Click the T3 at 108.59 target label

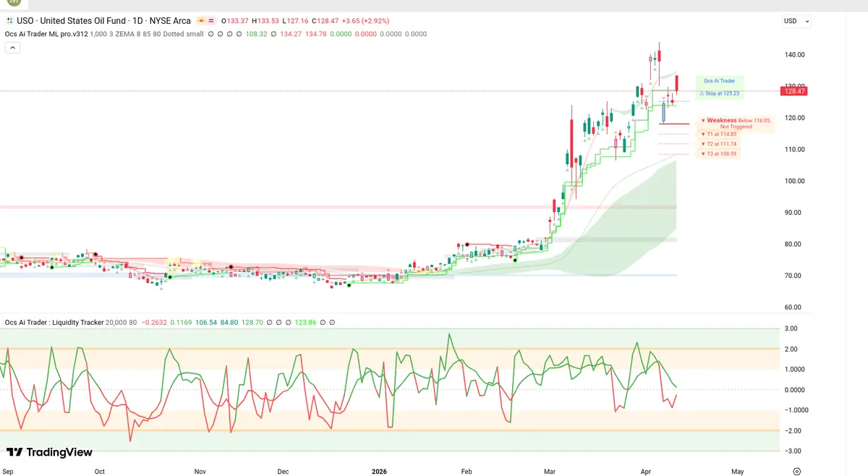point(722,153)
